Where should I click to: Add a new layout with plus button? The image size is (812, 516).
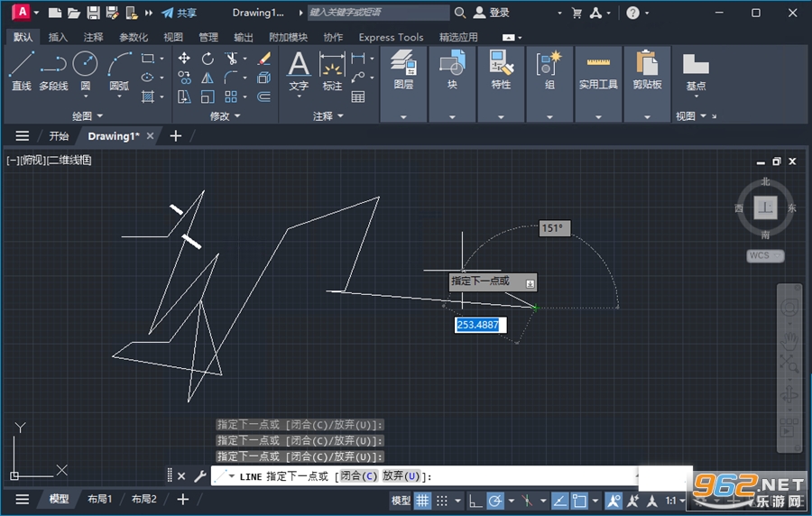pyautogui.click(x=182, y=499)
